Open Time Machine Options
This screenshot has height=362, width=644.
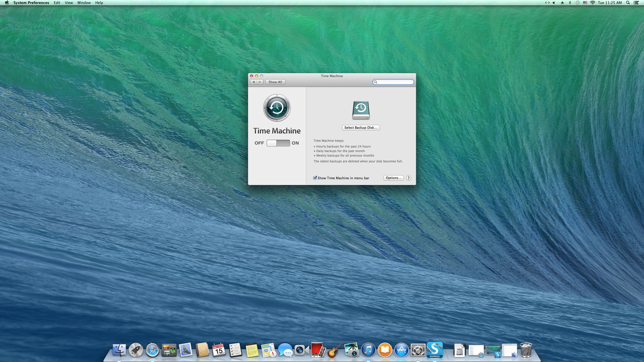click(x=393, y=178)
